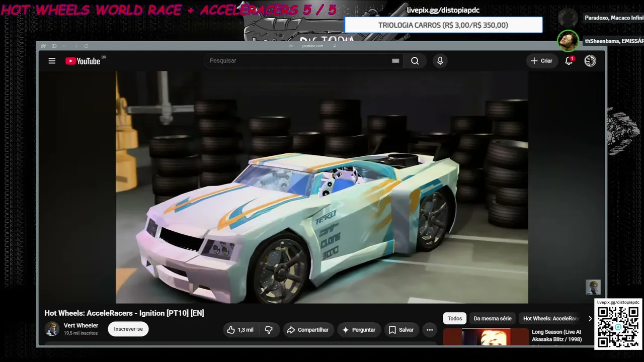The image size is (644, 362).
Task: Subscribe with the Inscrever-se button
Action: click(128, 329)
